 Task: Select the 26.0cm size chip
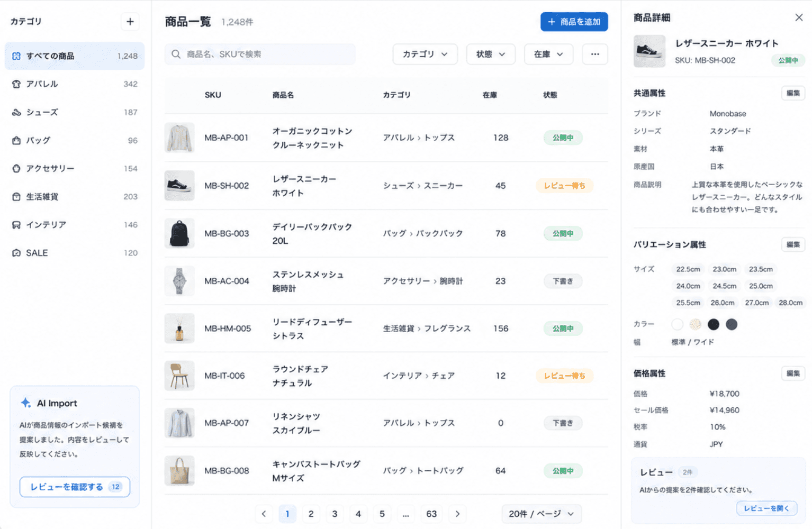723,303
